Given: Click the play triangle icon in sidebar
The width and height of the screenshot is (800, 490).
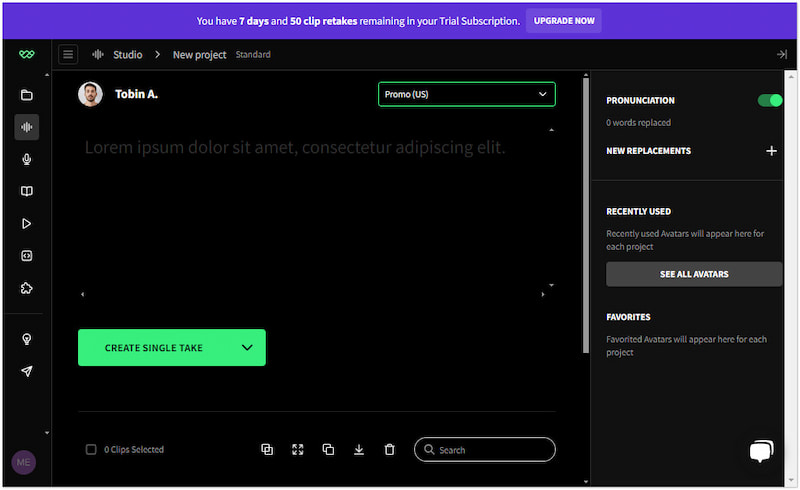Looking at the screenshot, I should tap(27, 224).
